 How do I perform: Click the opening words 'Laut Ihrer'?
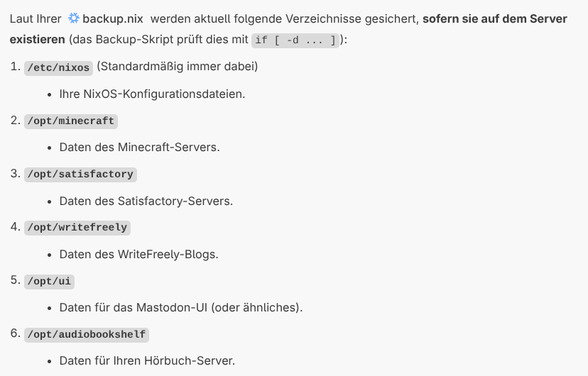click(36, 19)
